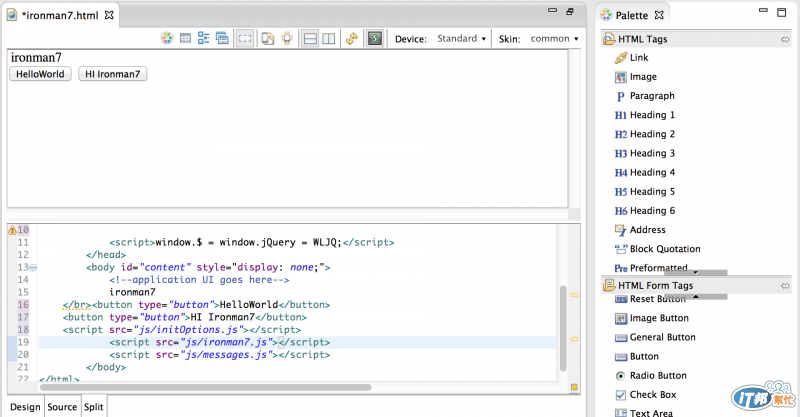Select the Heading 1 palette item
Screen dimensions: 800x417
[x=644, y=115]
